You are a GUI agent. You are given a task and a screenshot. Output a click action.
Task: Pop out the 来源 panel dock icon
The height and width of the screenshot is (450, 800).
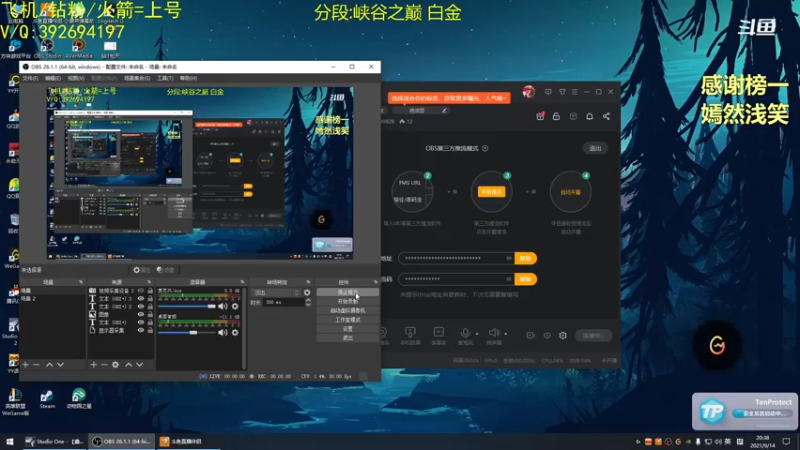pos(149,282)
